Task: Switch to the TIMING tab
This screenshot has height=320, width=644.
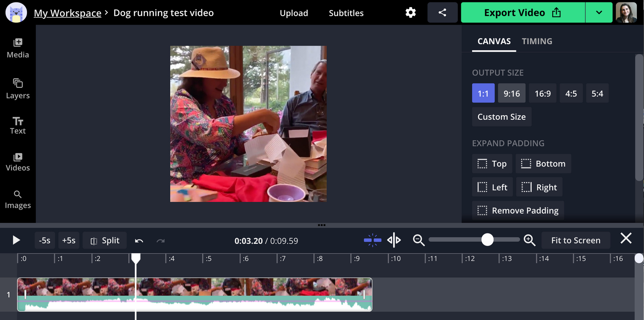Action: point(537,41)
